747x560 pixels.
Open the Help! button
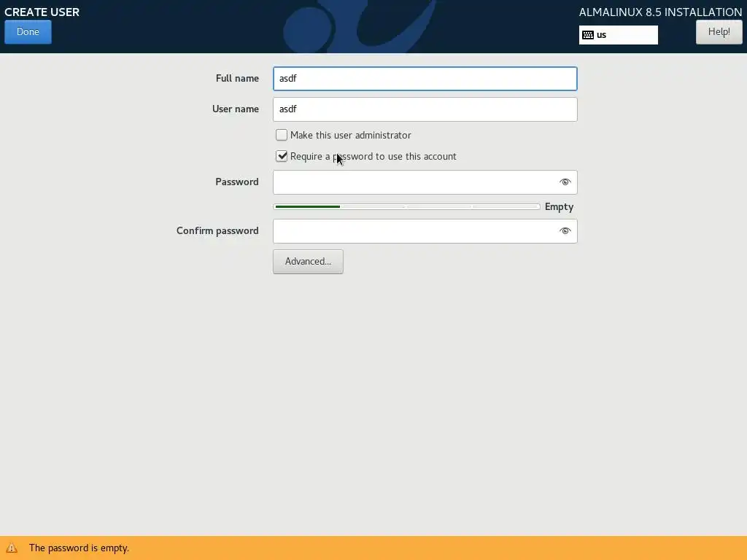tap(719, 32)
